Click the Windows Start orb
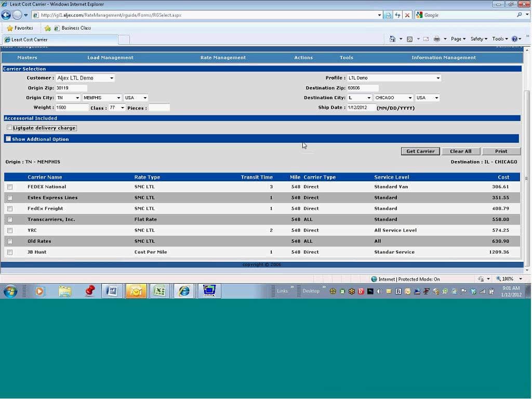Screen dimensions: 532x399 pos(10,291)
